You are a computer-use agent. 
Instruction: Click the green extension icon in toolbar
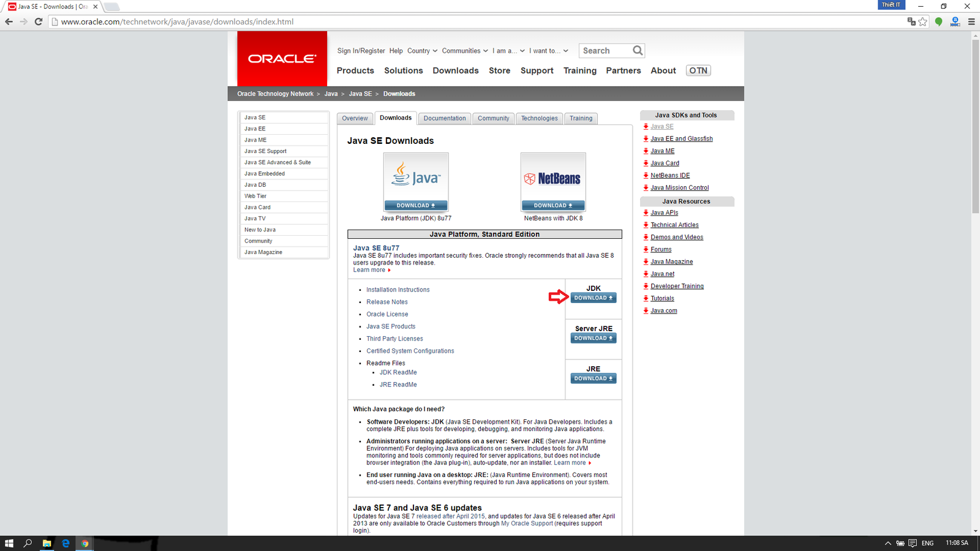pos(938,21)
